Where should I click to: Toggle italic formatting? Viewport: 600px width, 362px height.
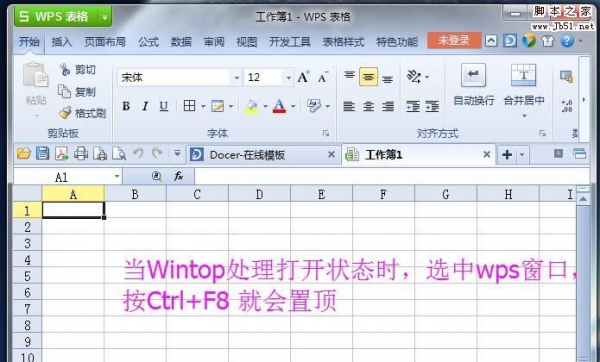point(145,106)
